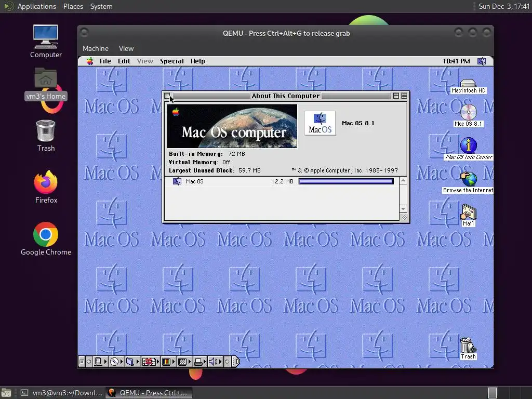Open the Finder application menu icon
This screenshot has height=399, width=532.
(x=482, y=61)
